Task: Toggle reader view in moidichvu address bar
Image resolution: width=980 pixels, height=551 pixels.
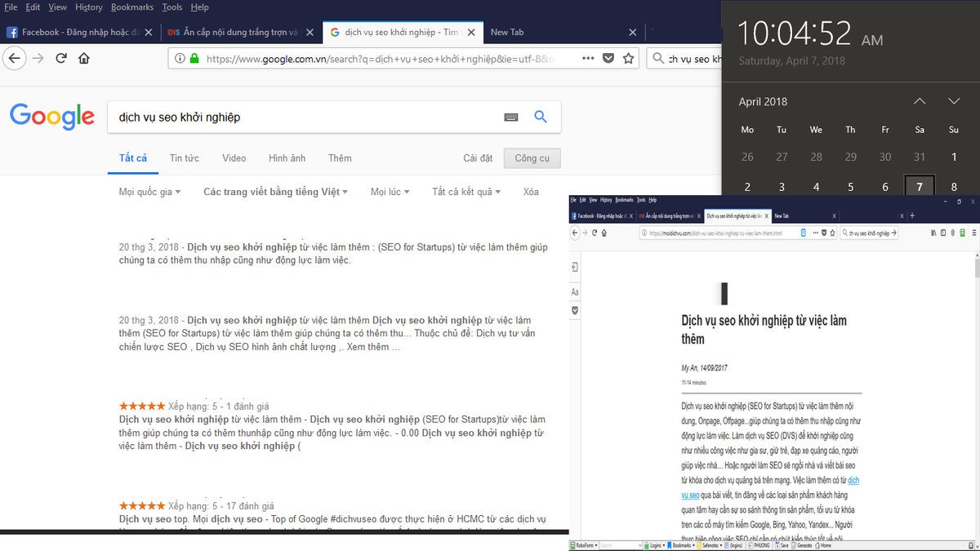Action: coord(804,233)
